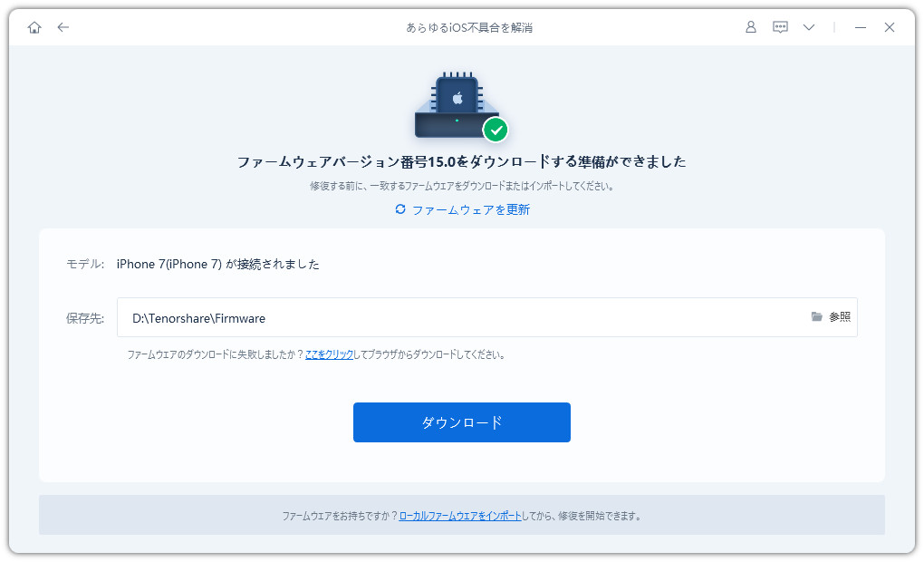Click the refresh icon beside ファームウェアを更新

[400, 209]
